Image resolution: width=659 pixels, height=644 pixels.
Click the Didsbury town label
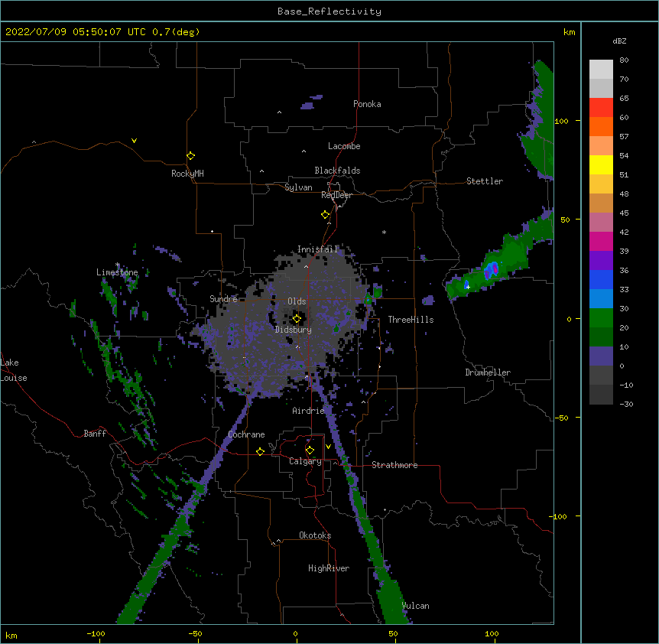[x=294, y=330]
